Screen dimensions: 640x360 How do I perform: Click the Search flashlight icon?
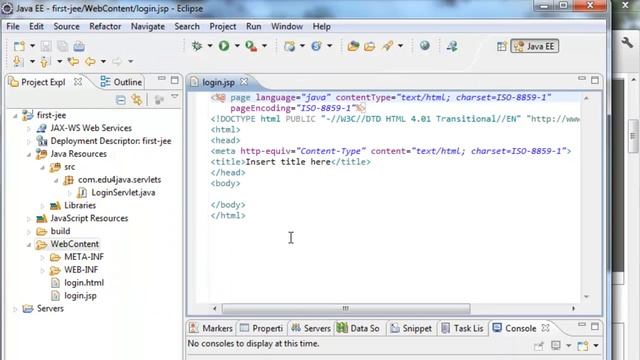tap(387, 46)
